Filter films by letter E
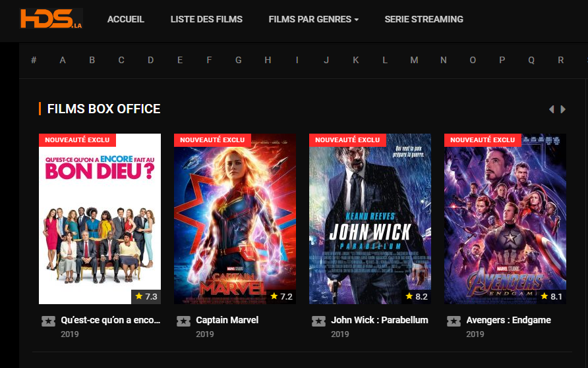This screenshot has width=588, height=368. (x=180, y=60)
